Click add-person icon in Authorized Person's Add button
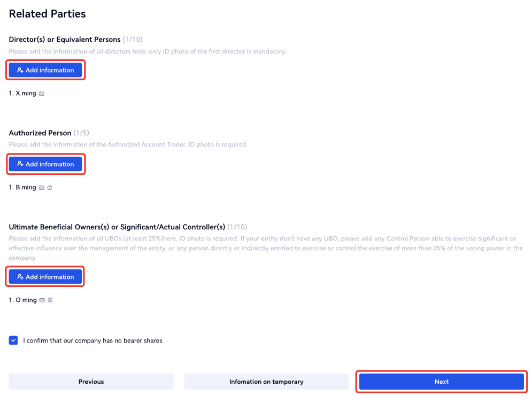This screenshot has width=532, height=404. pos(20,164)
